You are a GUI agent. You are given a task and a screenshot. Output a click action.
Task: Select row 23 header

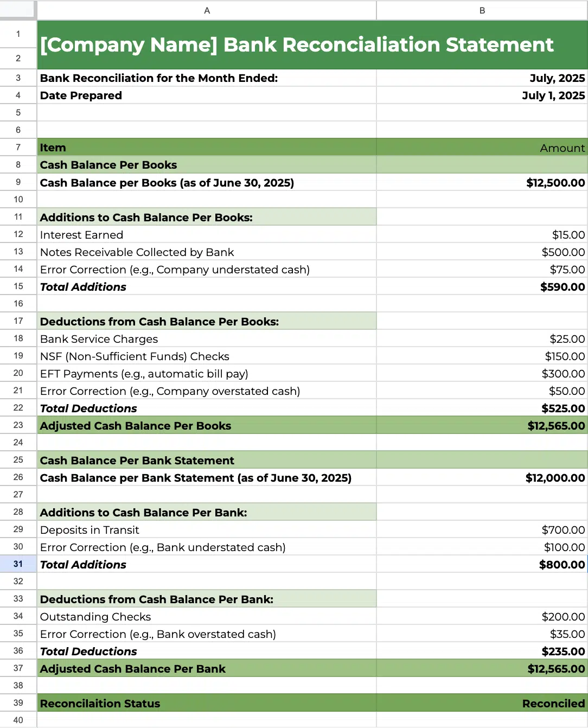coord(18,425)
